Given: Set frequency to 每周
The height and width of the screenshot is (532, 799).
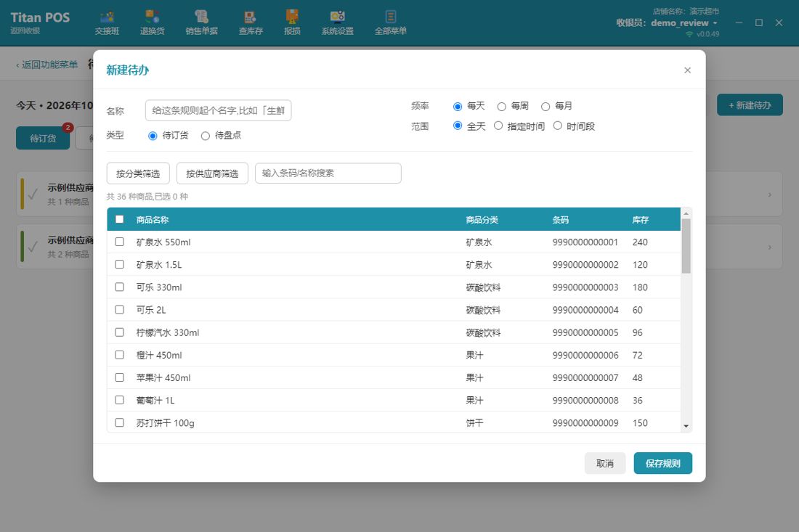Looking at the screenshot, I should (x=501, y=107).
